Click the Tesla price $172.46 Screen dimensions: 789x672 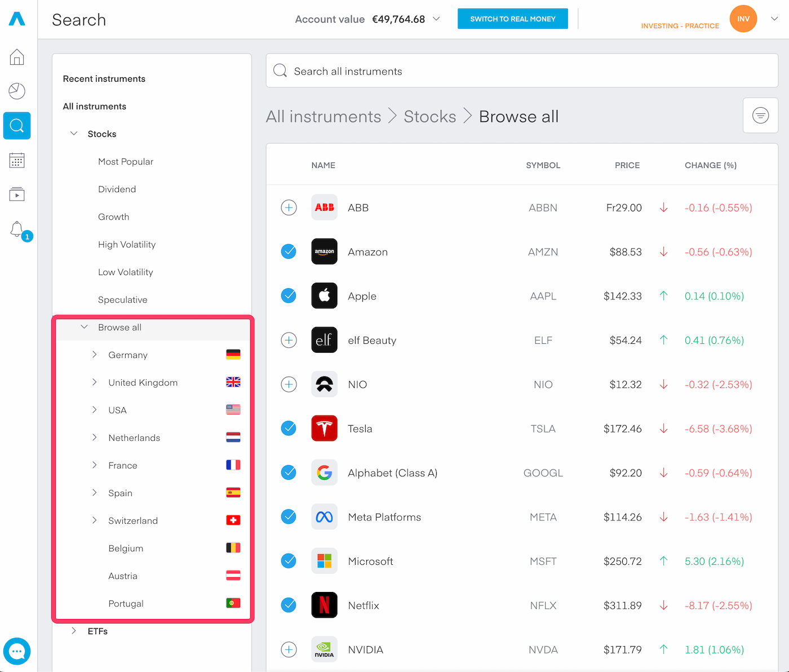tap(623, 428)
